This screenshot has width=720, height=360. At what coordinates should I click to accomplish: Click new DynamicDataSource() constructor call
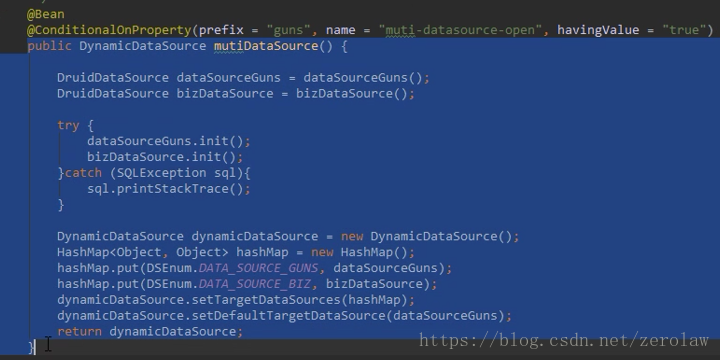point(426,236)
